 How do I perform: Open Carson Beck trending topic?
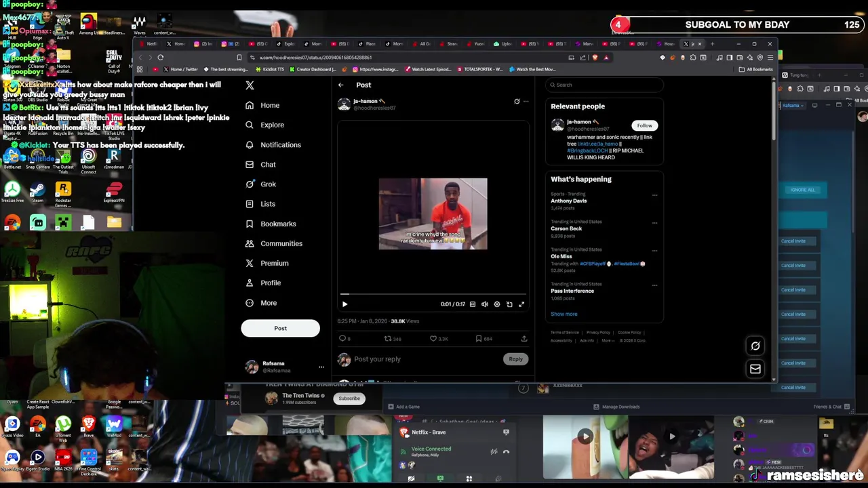(x=566, y=228)
